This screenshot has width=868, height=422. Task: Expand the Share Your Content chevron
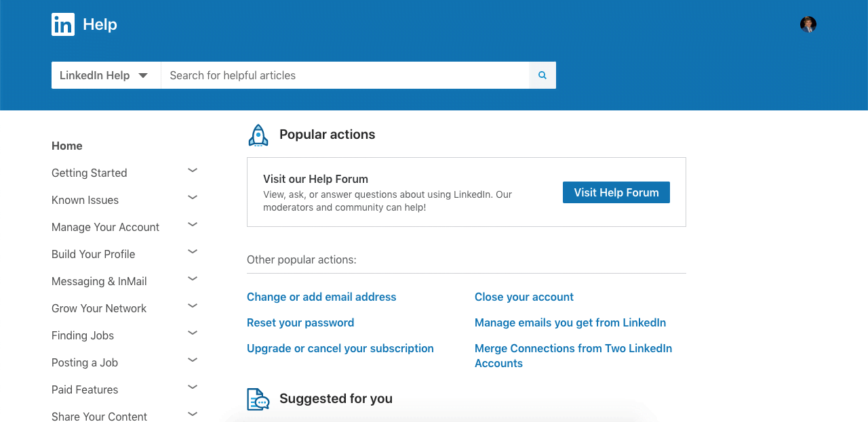pyautogui.click(x=193, y=414)
